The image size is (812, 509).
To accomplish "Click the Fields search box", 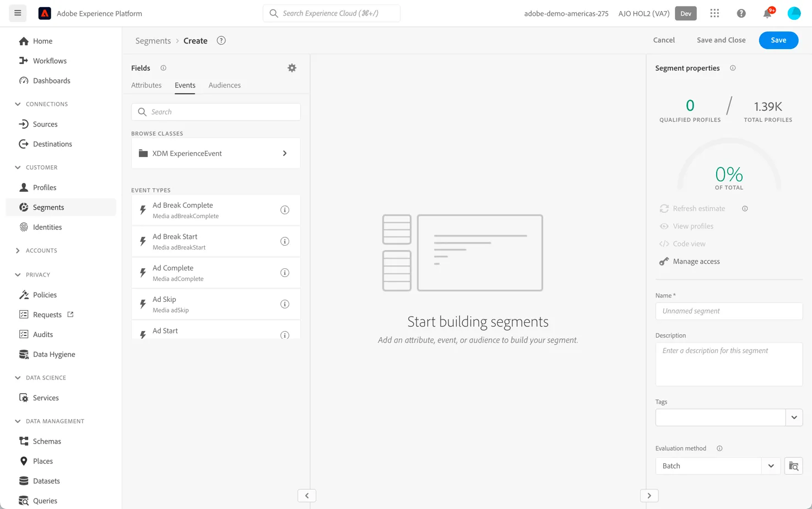I will [216, 112].
